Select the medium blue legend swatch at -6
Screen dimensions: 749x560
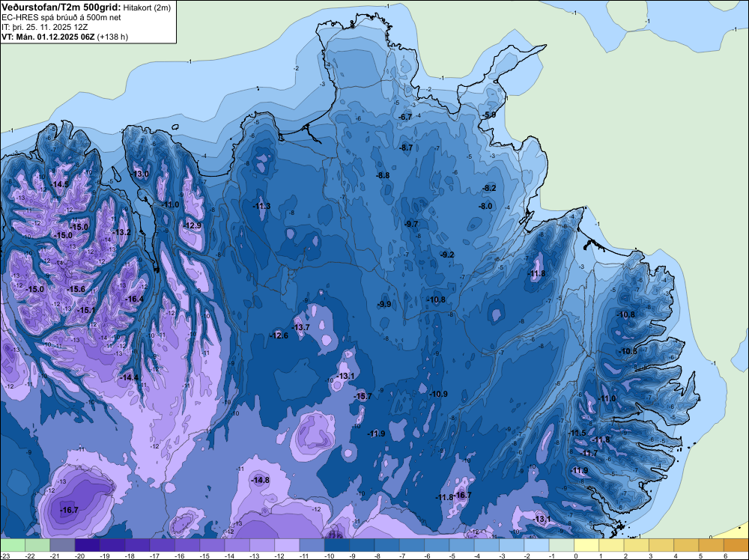pyautogui.click(x=437, y=545)
